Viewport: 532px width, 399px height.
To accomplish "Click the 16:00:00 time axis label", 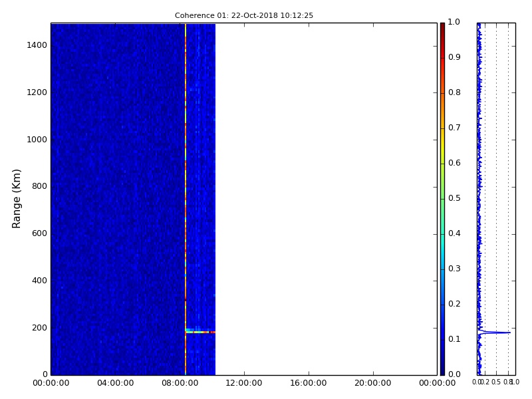I will tap(309, 383).
